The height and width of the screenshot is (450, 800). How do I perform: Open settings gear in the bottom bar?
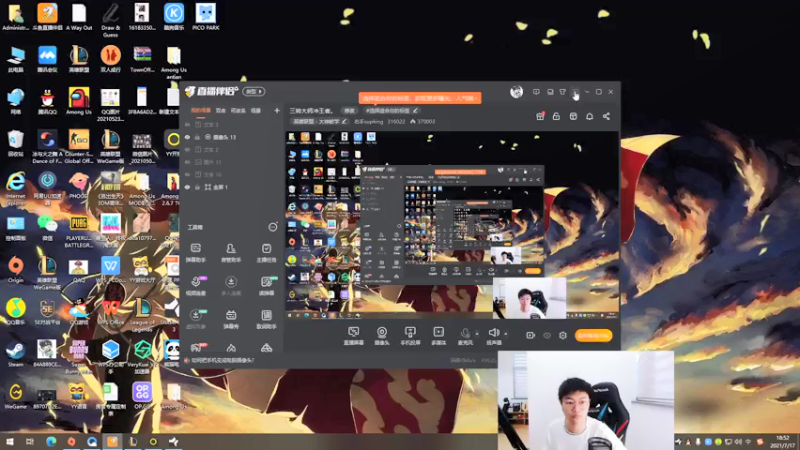click(563, 335)
